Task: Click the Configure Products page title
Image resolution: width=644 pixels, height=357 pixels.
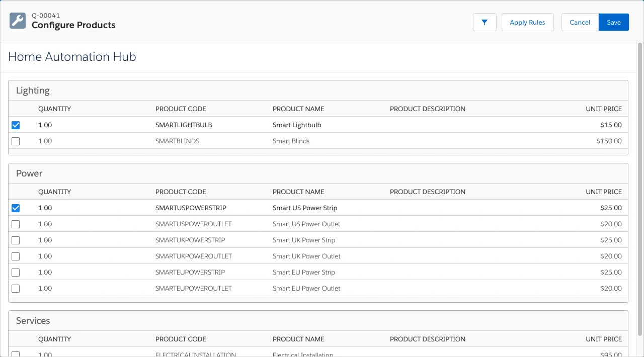Action: pos(73,25)
